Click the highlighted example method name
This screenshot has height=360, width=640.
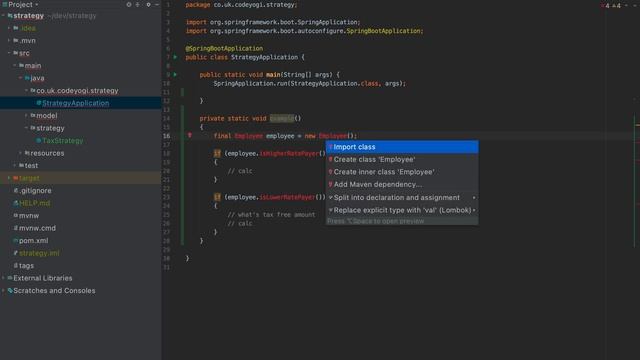tap(282, 118)
